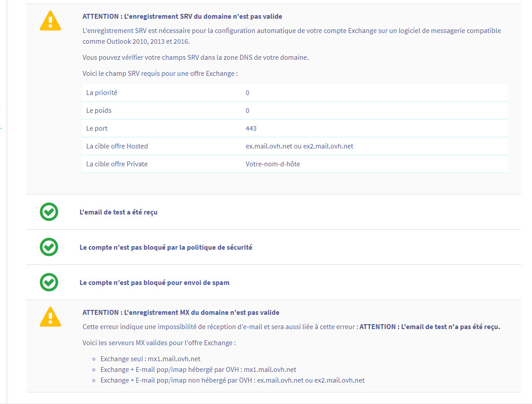Screen dimensions: 532x404
Task: Click the yellow warning icon beside the SRV alert
Action: (x=50, y=21)
